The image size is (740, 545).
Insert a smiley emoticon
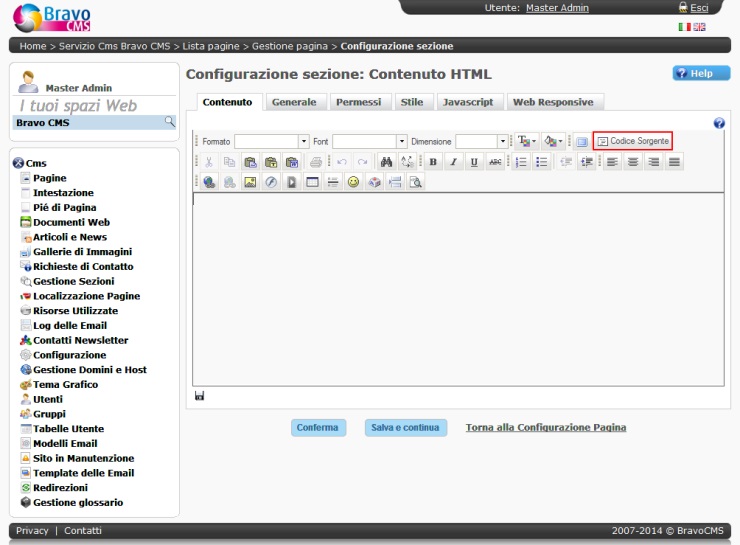(353, 182)
